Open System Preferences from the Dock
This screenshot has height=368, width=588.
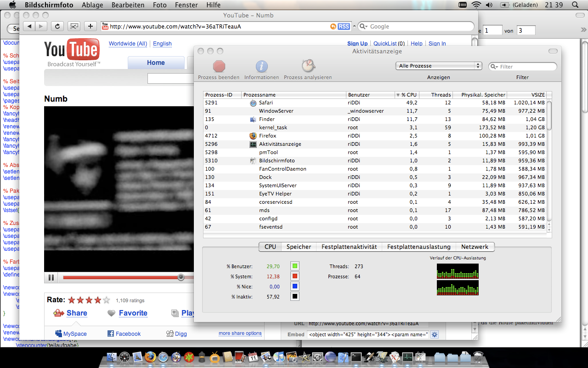[x=318, y=357]
